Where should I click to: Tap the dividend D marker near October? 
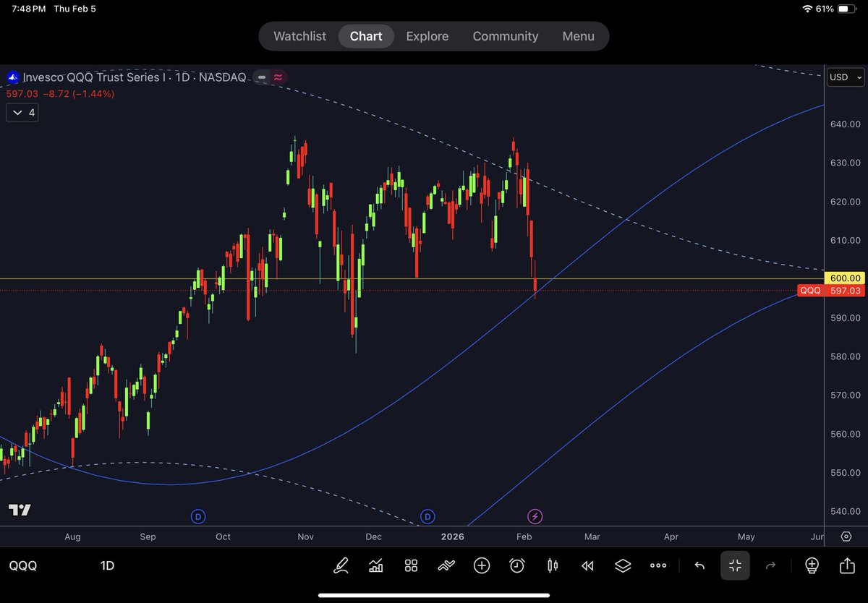point(198,516)
